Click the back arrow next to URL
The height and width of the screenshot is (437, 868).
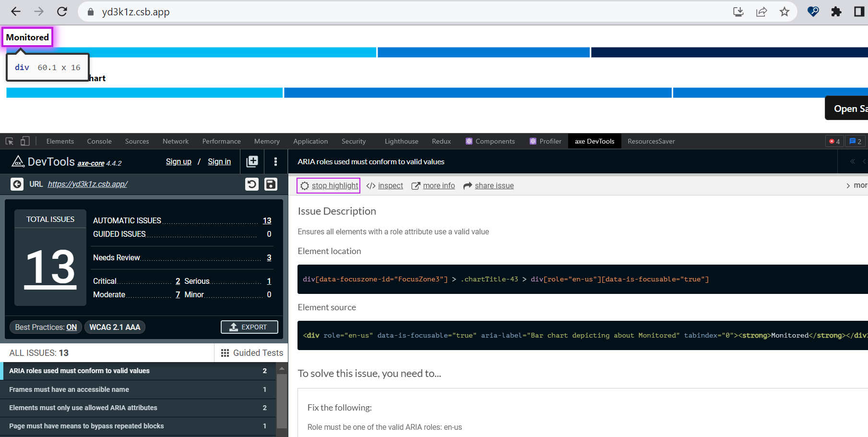coord(17,184)
